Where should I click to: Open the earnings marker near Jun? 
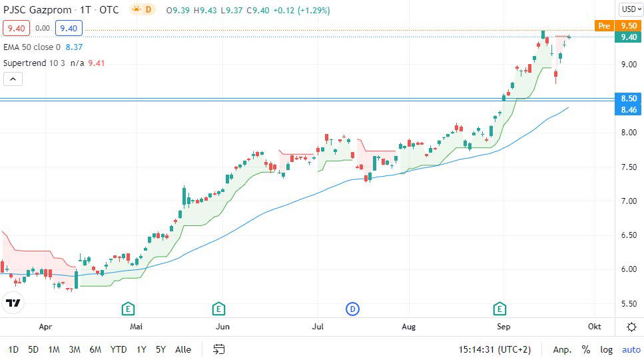(218, 309)
